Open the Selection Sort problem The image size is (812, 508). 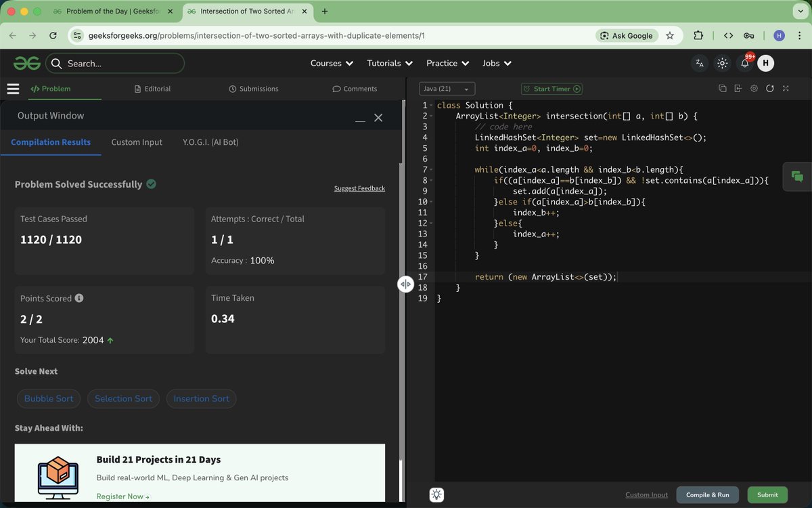[x=123, y=398]
